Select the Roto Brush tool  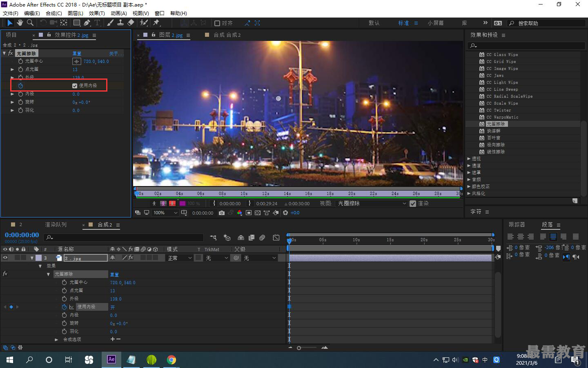144,23
